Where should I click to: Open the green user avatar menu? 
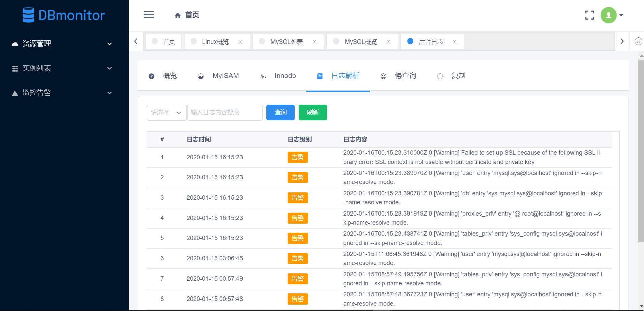[x=608, y=15]
